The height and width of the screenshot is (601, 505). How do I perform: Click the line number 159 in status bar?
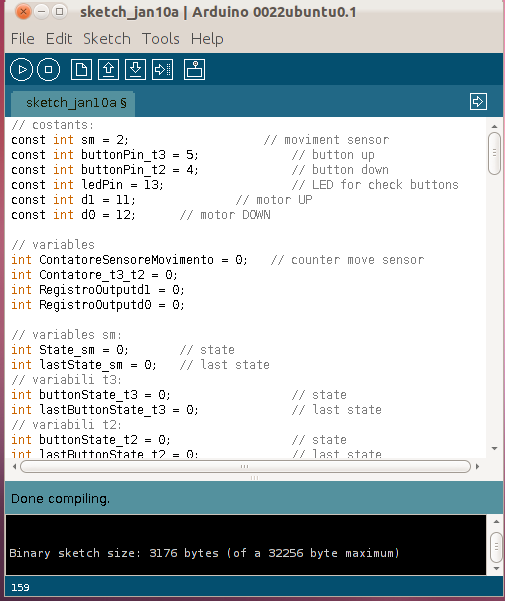pos(20,587)
